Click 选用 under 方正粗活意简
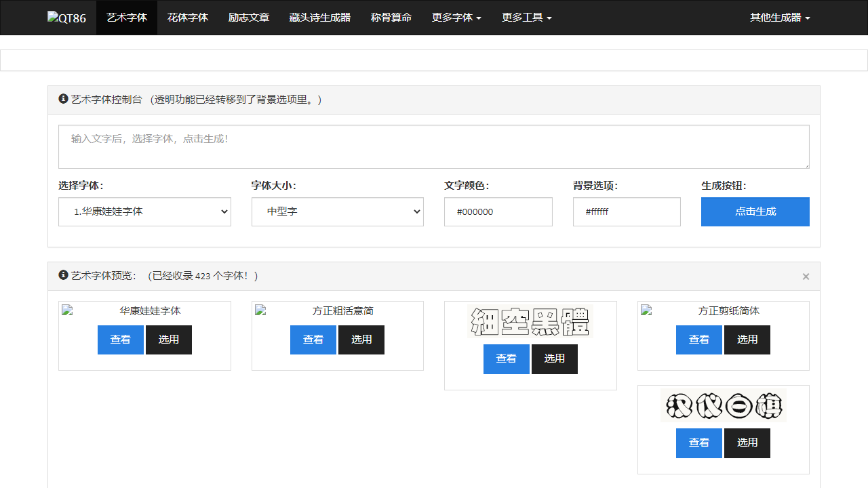Screen dimensions: 868x488 click(x=361, y=340)
